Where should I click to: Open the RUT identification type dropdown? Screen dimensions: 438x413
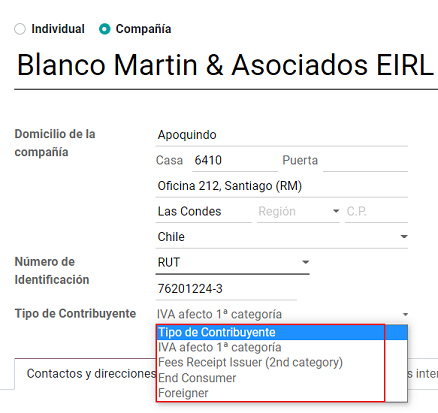click(232, 263)
